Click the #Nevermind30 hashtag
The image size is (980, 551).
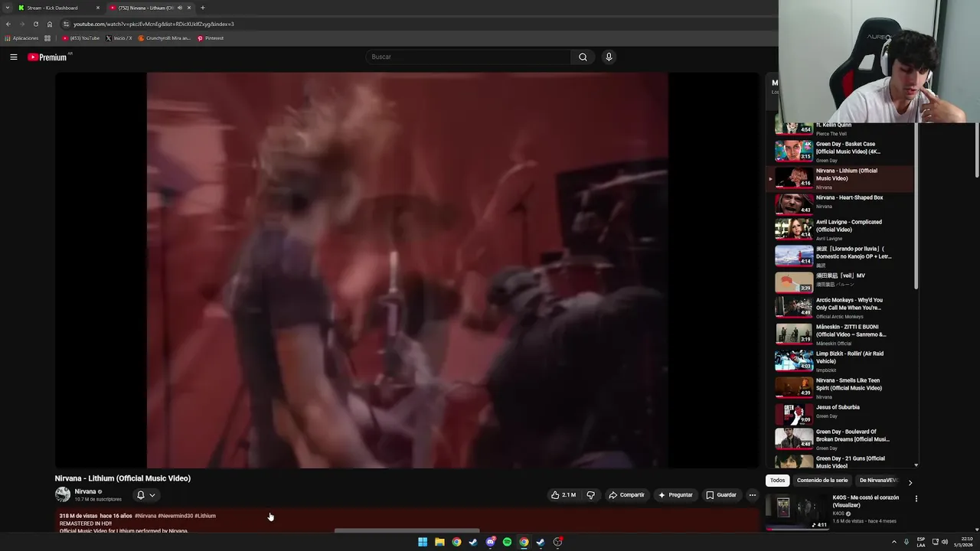pos(175,516)
